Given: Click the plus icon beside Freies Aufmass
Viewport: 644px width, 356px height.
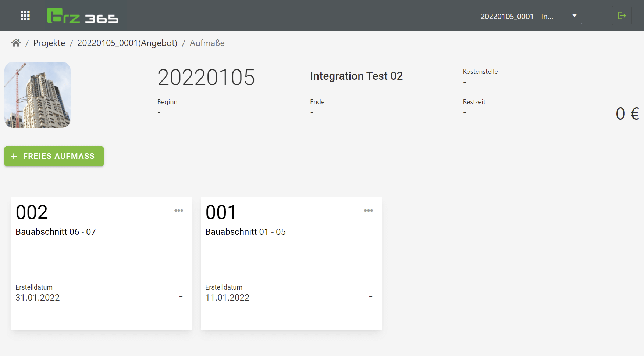Looking at the screenshot, I should coord(14,157).
